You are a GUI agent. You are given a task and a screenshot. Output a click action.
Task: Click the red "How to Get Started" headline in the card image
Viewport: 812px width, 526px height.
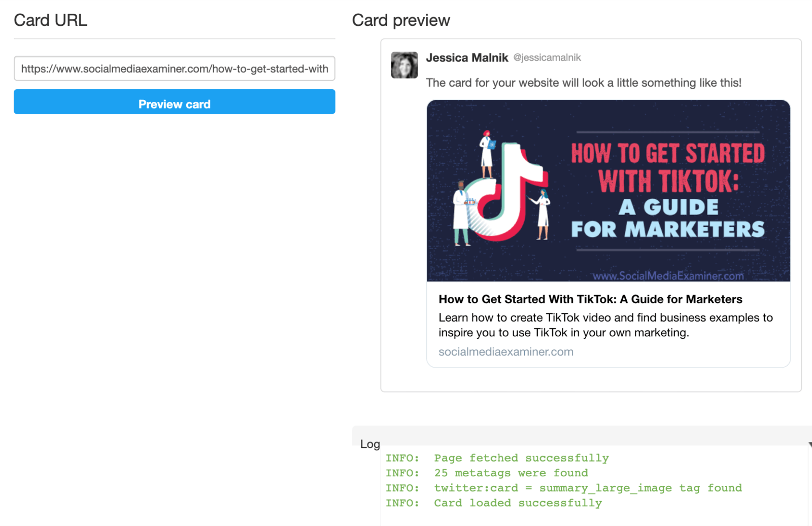(667, 154)
